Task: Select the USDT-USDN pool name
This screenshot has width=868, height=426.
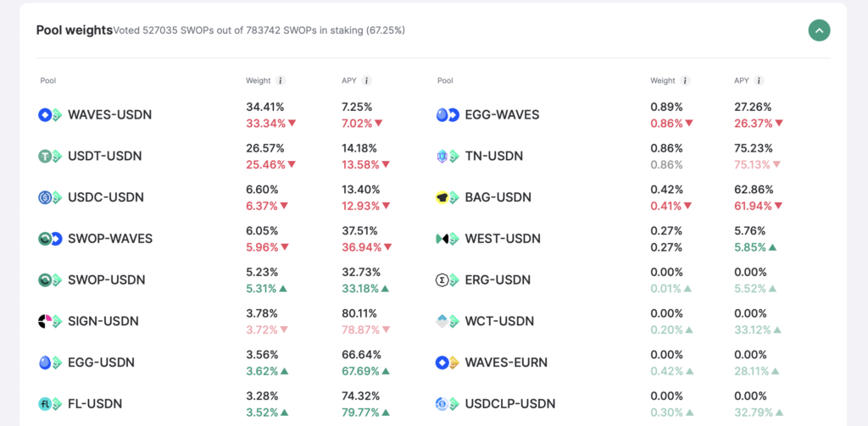Action: coord(104,157)
